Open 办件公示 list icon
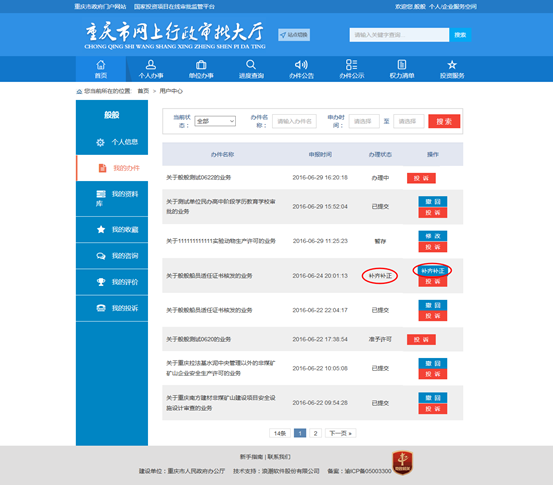This screenshot has height=485, width=553. click(352, 65)
